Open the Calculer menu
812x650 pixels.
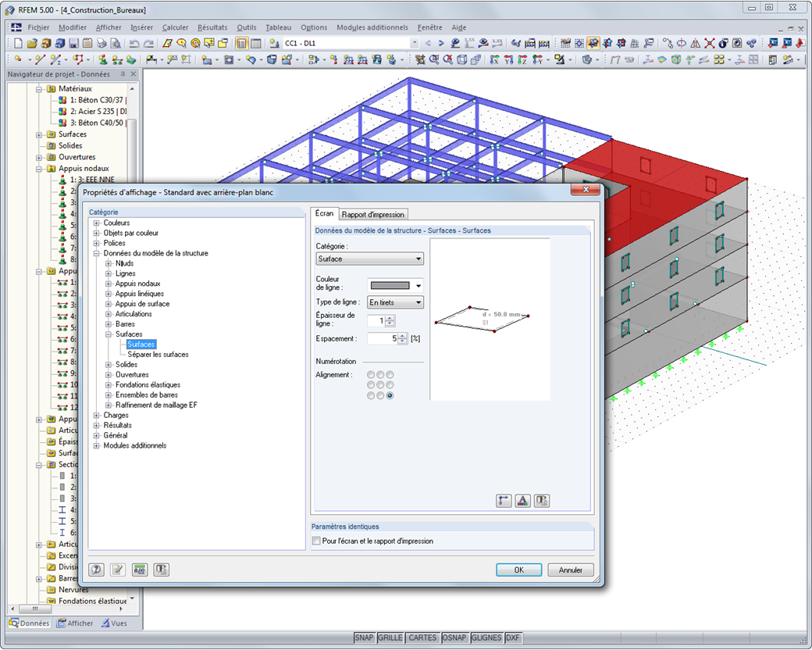coord(175,27)
